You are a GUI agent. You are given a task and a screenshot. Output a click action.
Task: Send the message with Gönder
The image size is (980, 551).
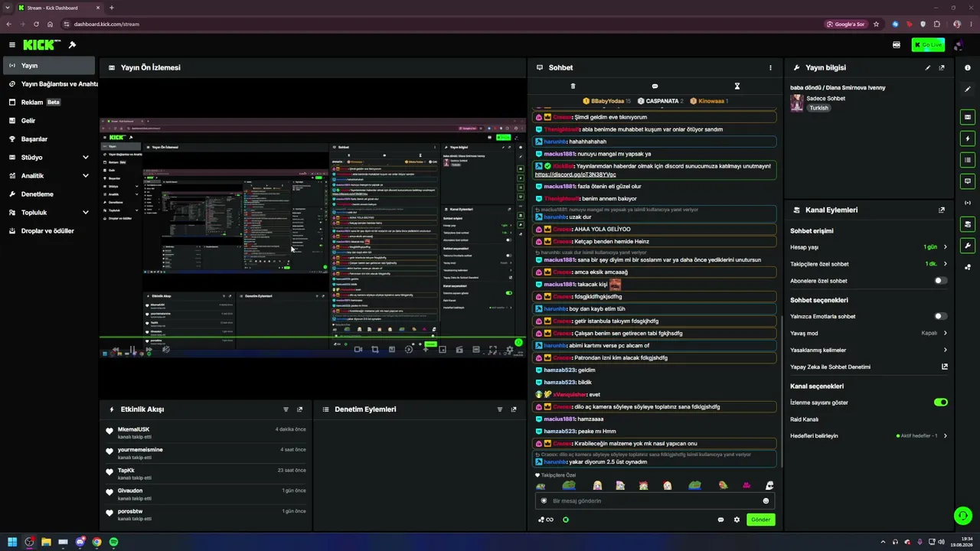pos(760,520)
